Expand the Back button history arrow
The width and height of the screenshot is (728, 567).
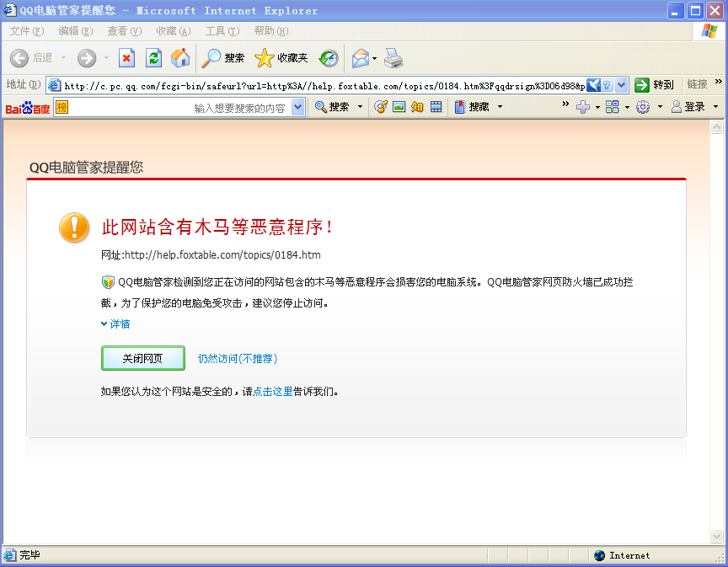(63, 58)
